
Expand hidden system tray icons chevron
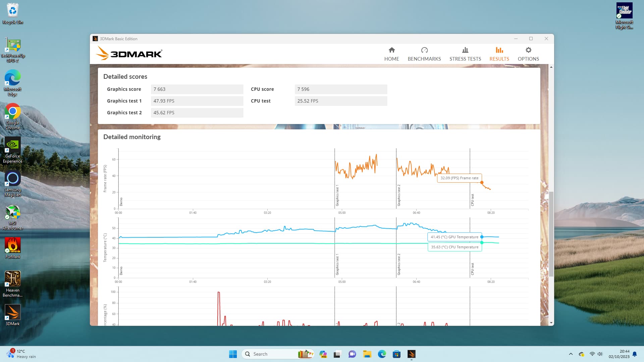coord(571,354)
